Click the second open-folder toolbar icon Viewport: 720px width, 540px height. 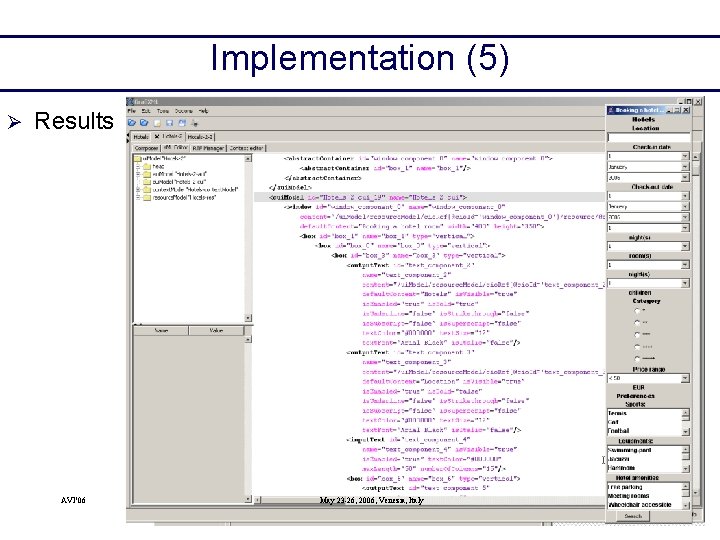click(x=144, y=123)
